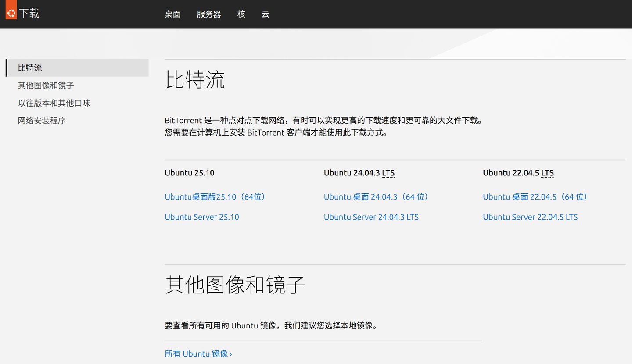Download Ubuntu桌面版25.10（64位）torrent
The height and width of the screenshot is (364, 632).
(x=215, y=197)
